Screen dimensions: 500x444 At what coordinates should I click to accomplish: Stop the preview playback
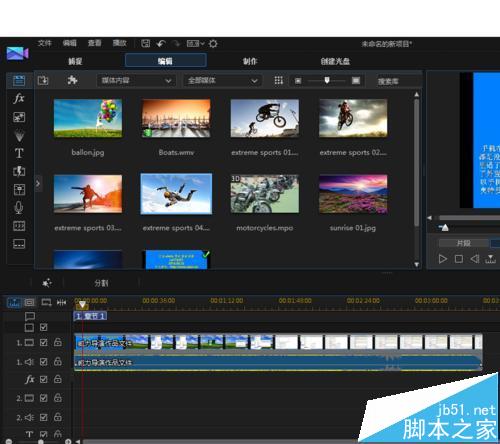[x=459, y=259]
